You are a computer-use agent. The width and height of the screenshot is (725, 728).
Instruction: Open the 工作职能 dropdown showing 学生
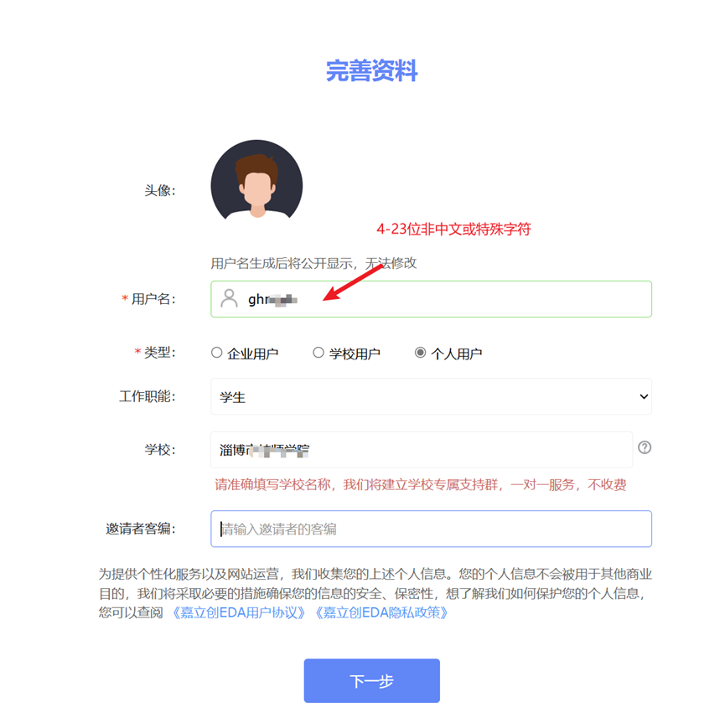coord(431,396)
